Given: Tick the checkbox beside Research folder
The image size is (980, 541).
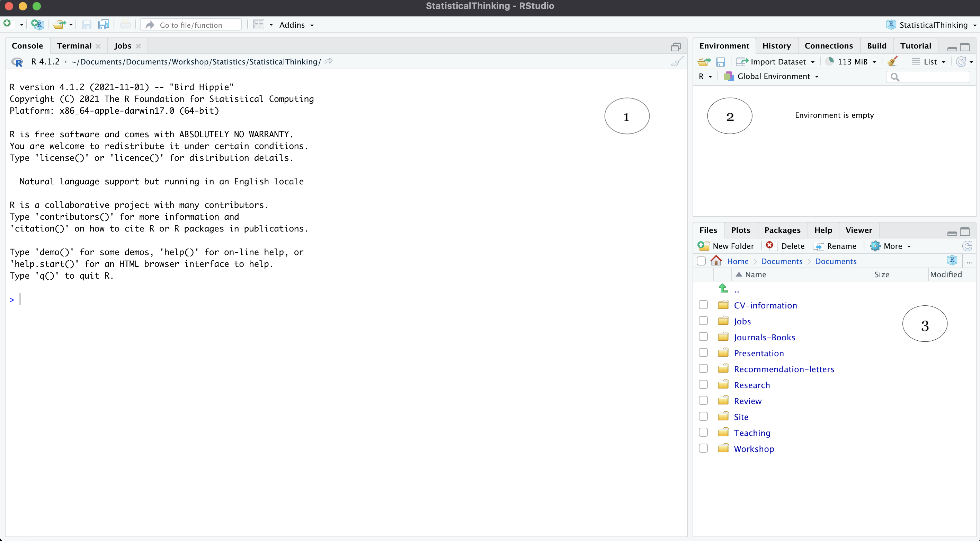Looking at the screenshot, I should [703, 385].
